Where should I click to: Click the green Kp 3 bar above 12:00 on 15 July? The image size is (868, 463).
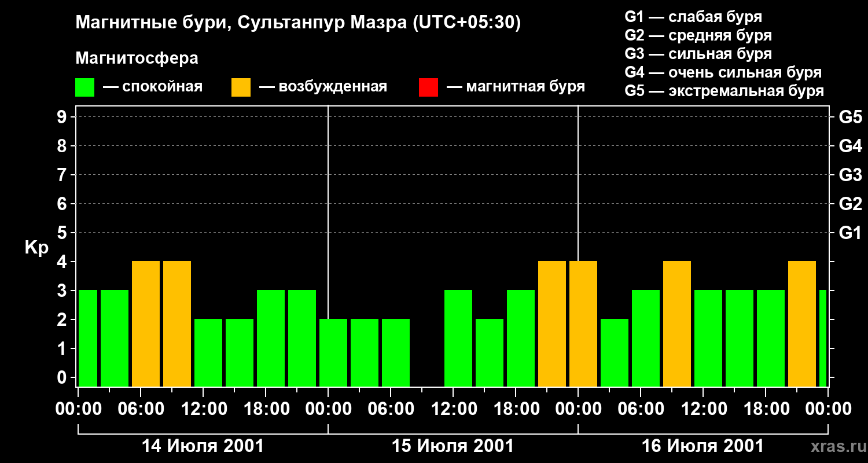click(458, 339)
